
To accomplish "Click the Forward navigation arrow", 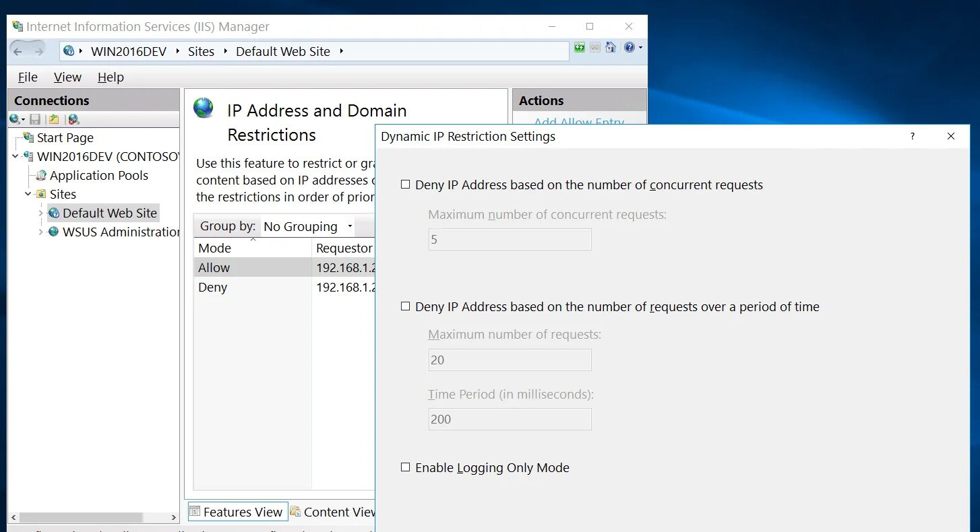I will click(x=39, y=52).
